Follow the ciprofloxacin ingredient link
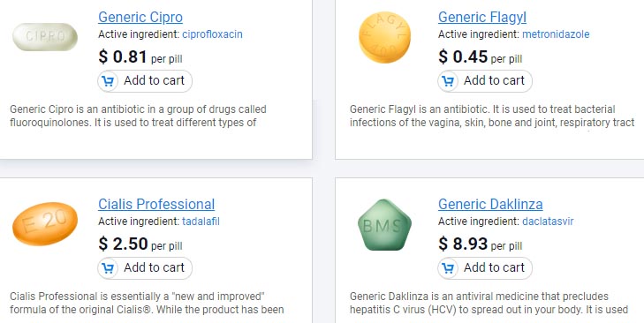This screenshot has height=323, width=644. 212,34
